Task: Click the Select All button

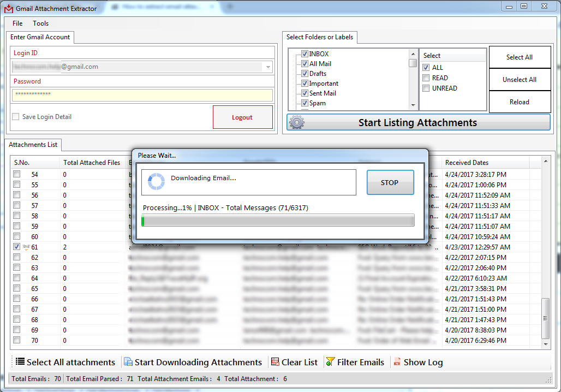Action: coord(520,57)
